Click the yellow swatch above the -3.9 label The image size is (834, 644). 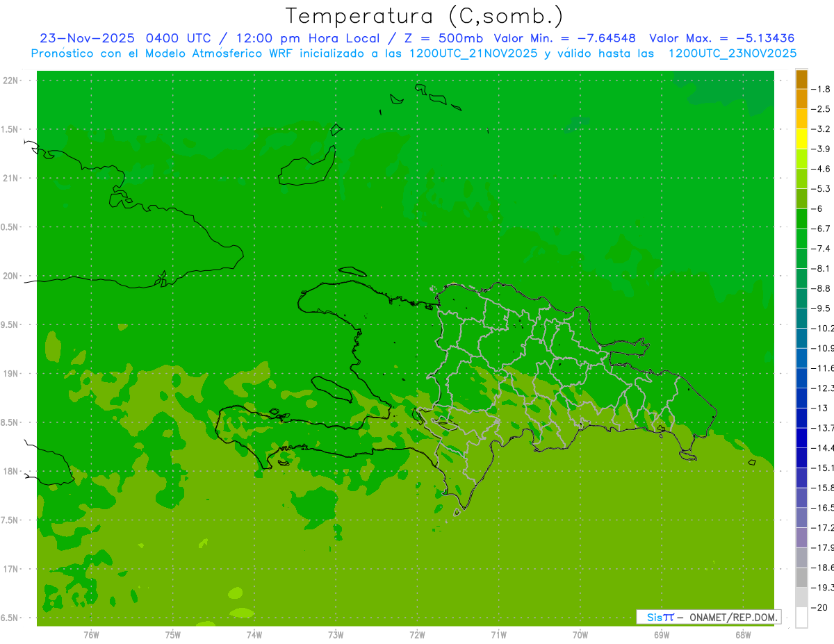[x=801, y=139]
